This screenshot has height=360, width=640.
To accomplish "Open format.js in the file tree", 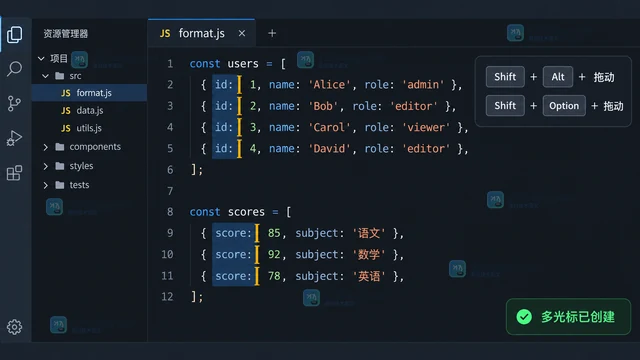I will point(89,93).
